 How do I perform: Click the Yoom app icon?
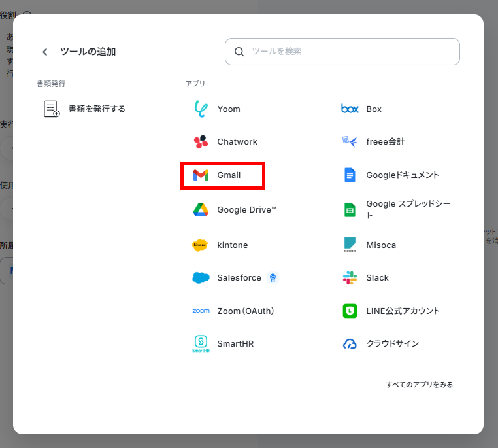pos(201,109)
